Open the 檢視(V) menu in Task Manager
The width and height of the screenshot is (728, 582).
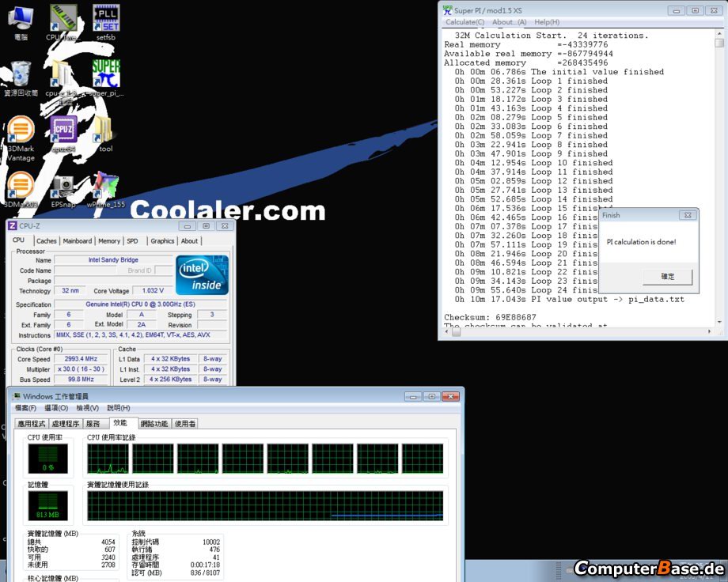pos(87,408)
